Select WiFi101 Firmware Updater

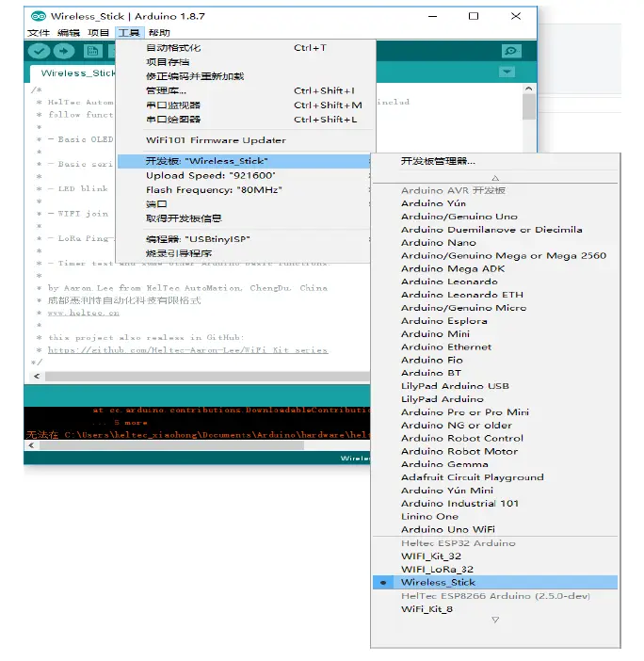pos(244,140)
